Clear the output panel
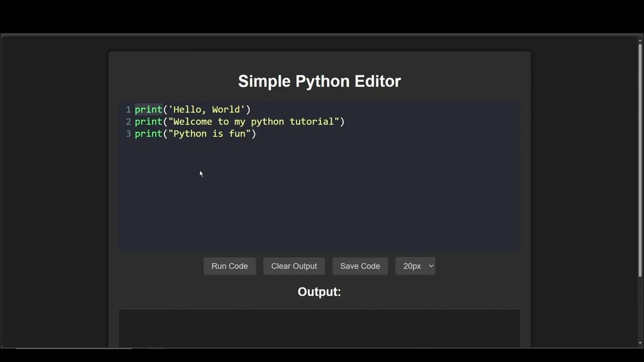 294,266
